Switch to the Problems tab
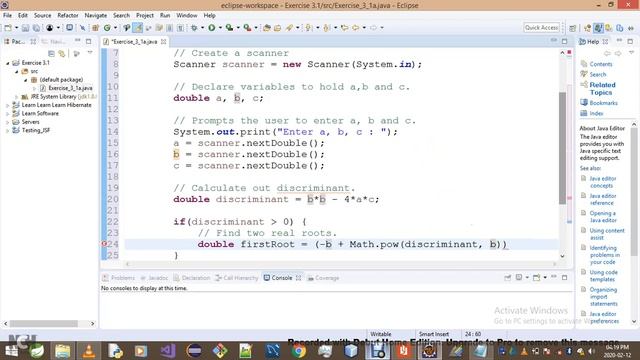The image size is (640, 360). (119, 278)
